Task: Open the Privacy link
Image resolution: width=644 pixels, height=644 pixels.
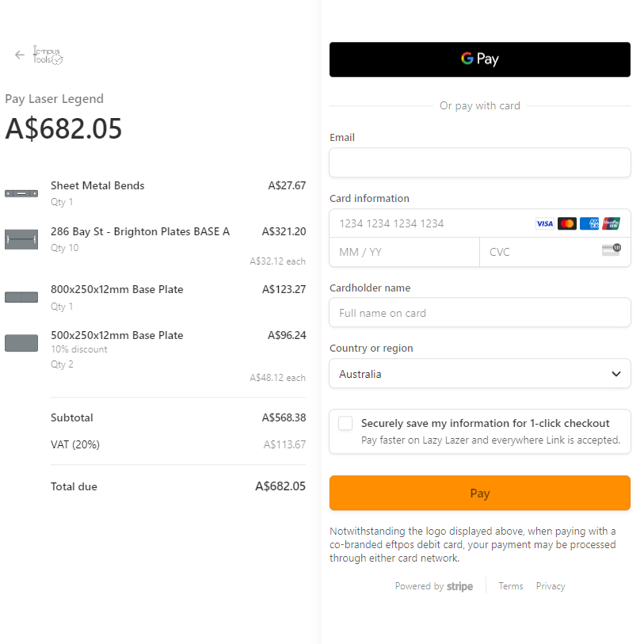Action: [x=551, y=586]
